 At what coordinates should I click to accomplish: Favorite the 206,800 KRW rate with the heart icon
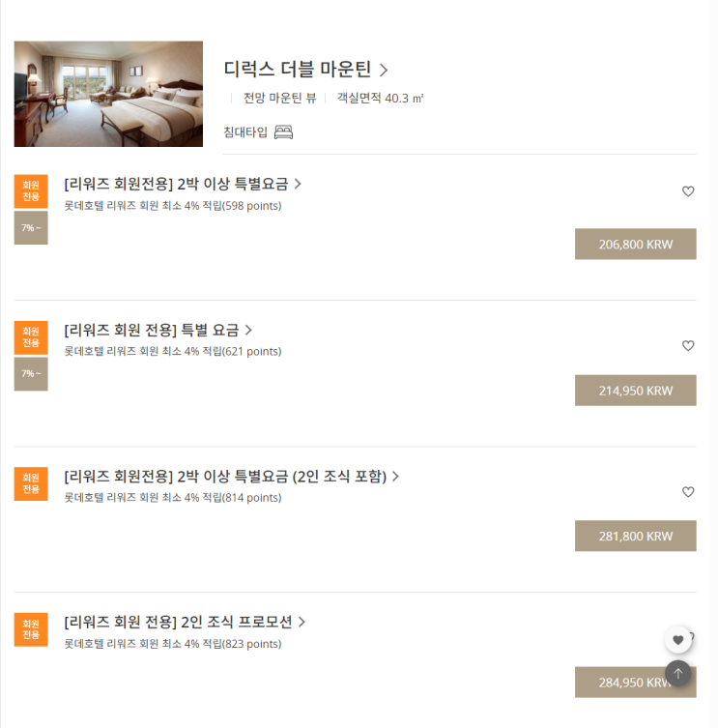point(688,191)
